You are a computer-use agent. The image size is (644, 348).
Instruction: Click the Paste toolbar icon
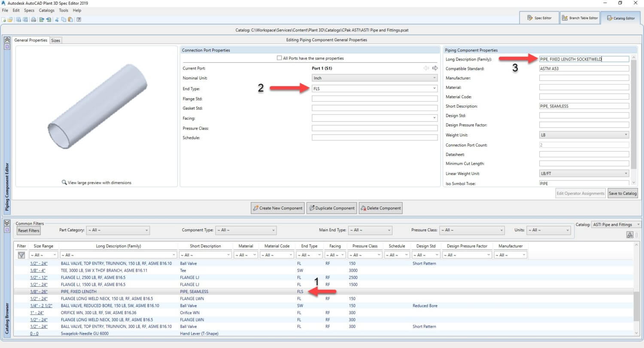[70, 19]
